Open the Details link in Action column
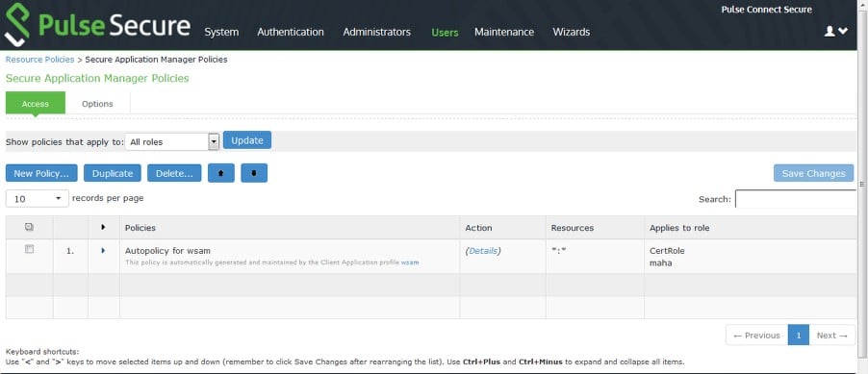 483,251
